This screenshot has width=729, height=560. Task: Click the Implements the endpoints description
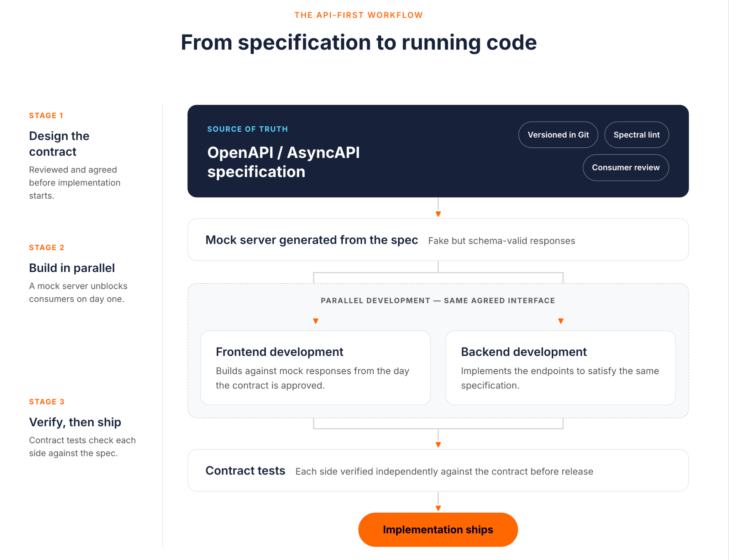(560, 378)
